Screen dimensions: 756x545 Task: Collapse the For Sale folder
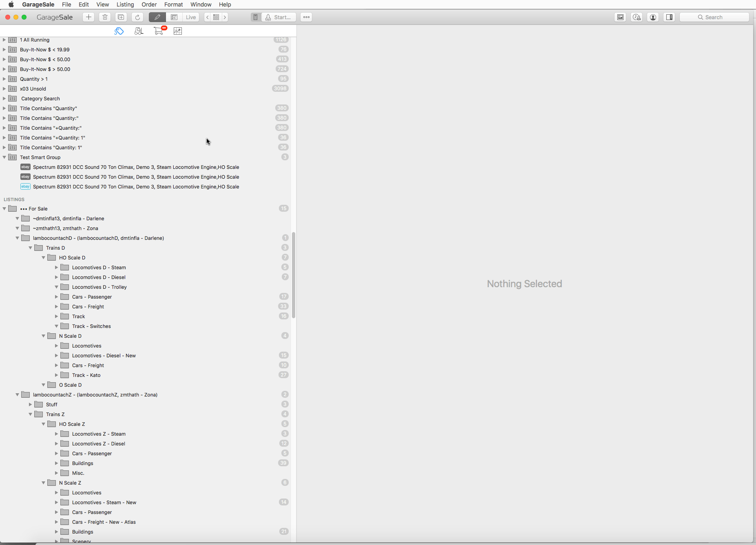[x=4, y=208]
